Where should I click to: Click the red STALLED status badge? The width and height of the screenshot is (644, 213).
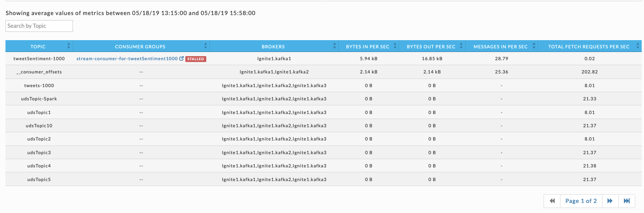pyautogui.click(x=196, y=59)
